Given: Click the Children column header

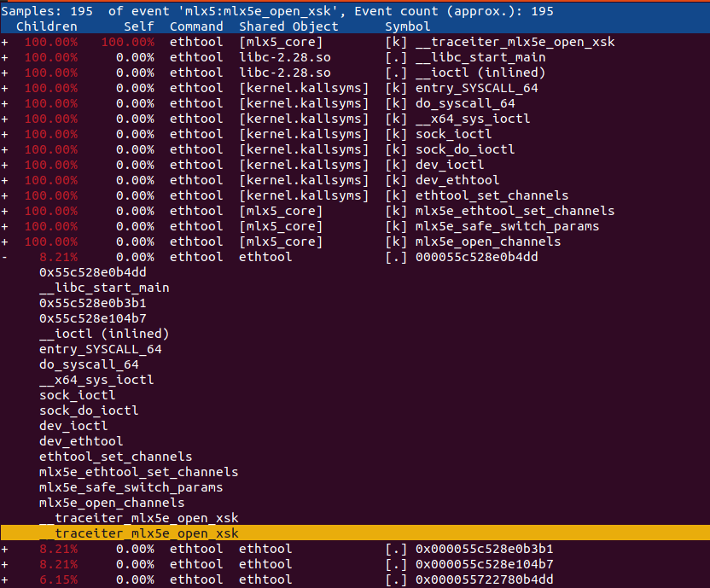Looking at the screenshot, I should 47,26.
